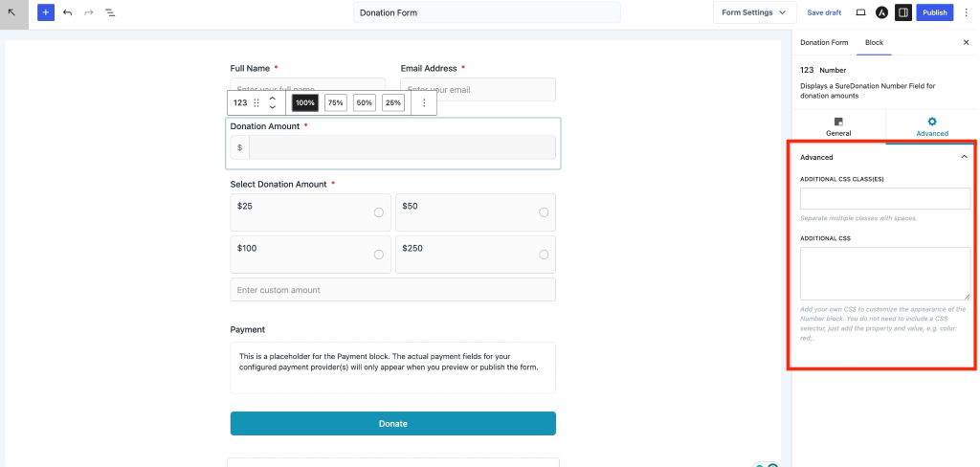Open the Form Settings dropdown

coord(754,12)
